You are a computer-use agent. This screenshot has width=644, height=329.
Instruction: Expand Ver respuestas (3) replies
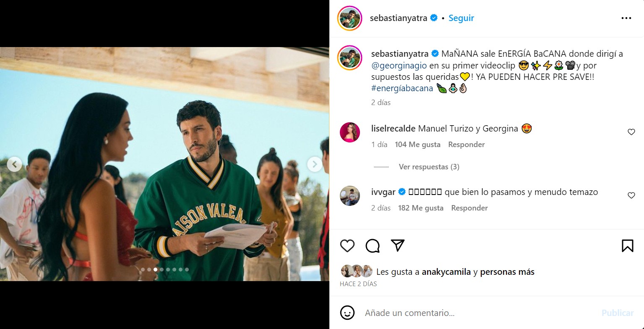click(x=429, y=167)
